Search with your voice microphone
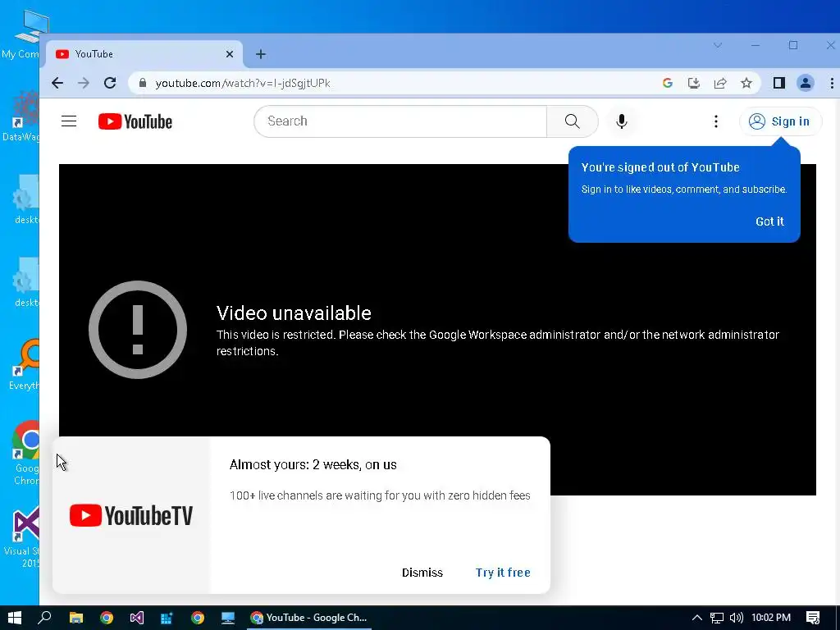The width and height of the screenshot is (840, 630). pos(622,121)
